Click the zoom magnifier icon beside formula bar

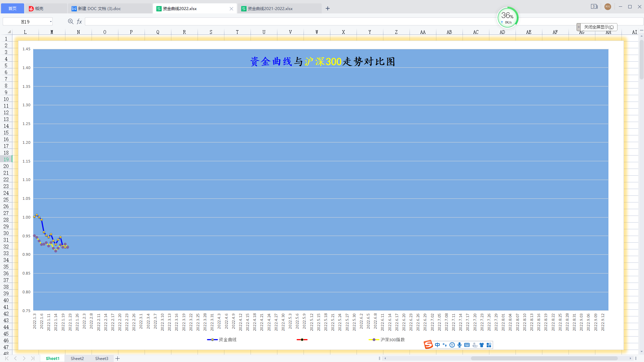click(x=70, y=21)
